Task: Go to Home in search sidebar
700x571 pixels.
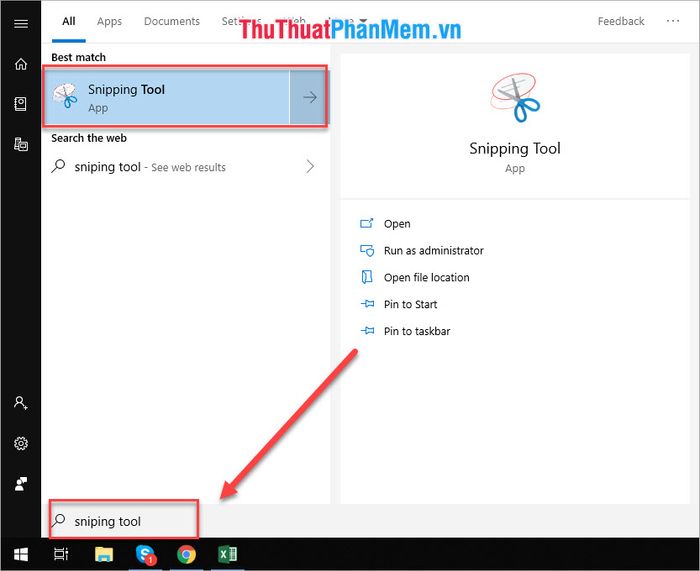Action: 21,64
